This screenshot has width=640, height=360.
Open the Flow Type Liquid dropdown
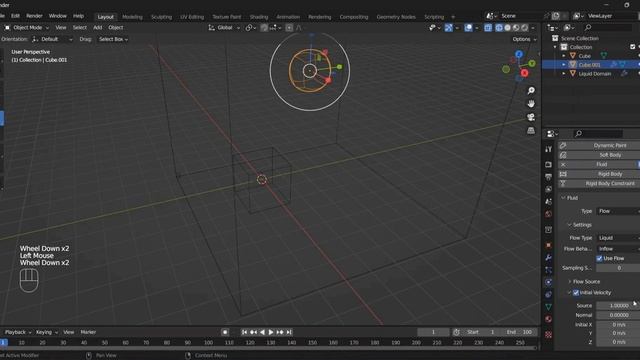tap(618, 238)
